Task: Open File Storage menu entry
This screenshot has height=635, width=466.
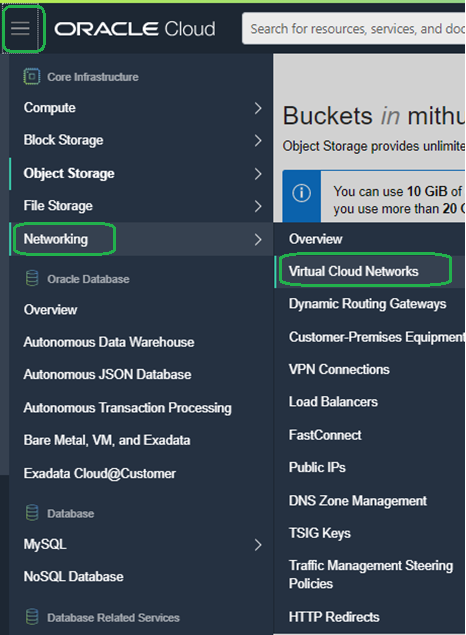Action: click(58, 206)
